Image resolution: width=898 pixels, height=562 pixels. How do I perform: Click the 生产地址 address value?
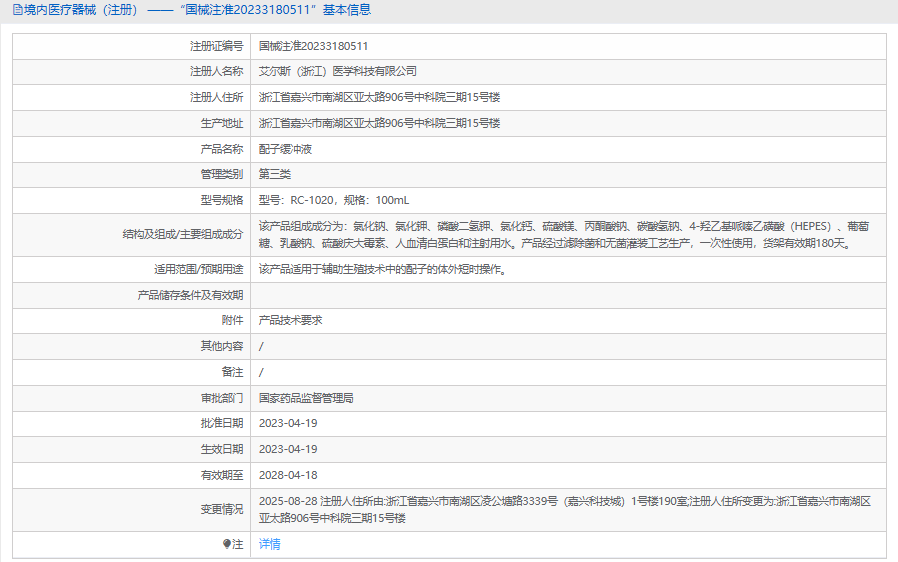click(379, 123)
